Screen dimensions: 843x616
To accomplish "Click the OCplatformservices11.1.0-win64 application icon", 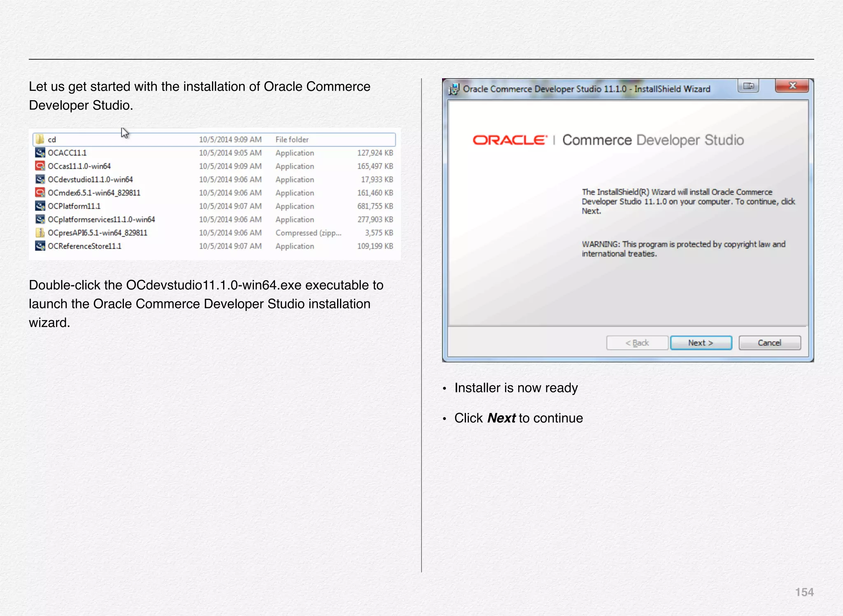I will (40, 219).
